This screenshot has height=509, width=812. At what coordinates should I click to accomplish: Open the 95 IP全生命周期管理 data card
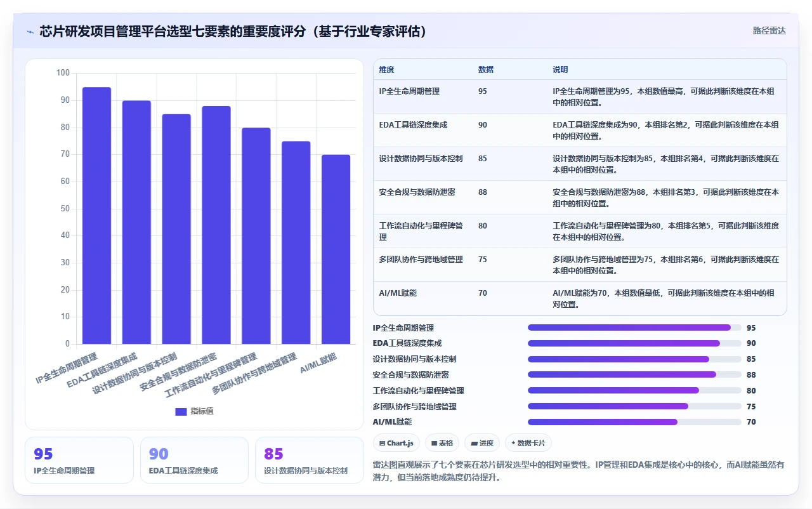tap(79, 460)
